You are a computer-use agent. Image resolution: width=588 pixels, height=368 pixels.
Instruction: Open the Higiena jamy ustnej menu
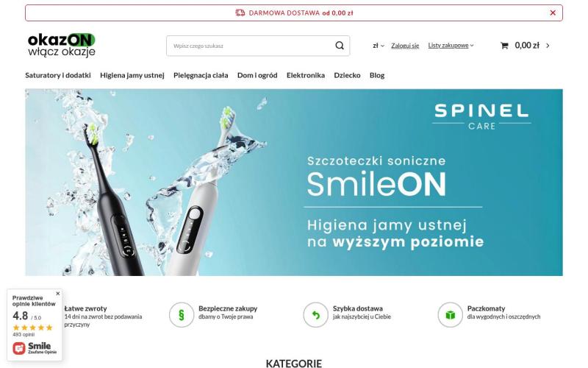point(132,75)
